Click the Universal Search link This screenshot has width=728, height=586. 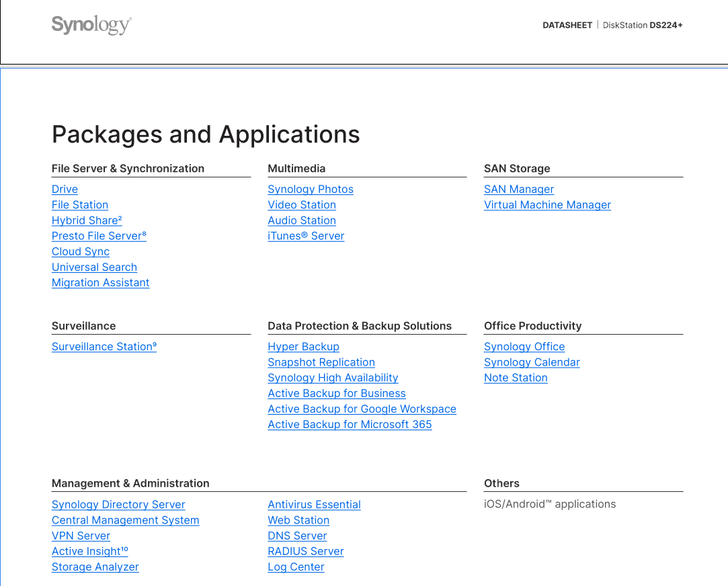pyautogui.click(x=94, y=267)
